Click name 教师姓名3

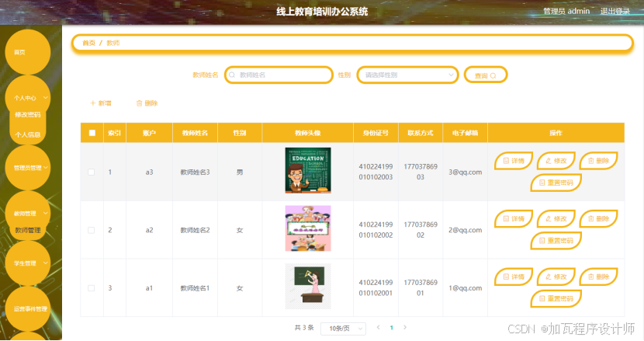[x=195, y=172]
